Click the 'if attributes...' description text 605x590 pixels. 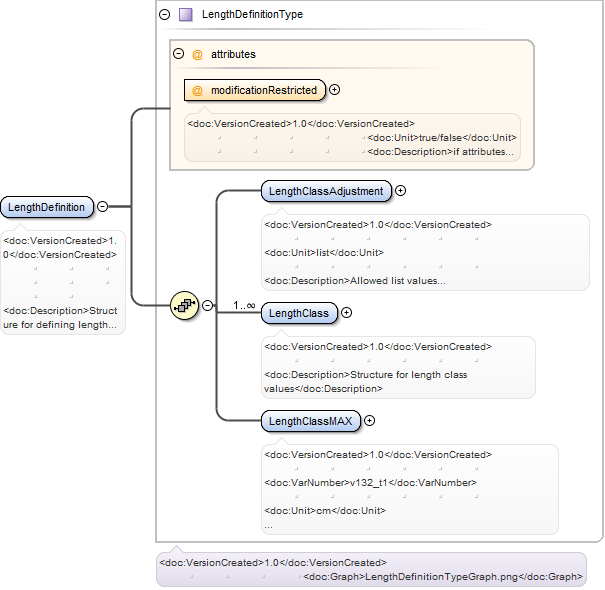pyautogui.click(x=483, y=152)
